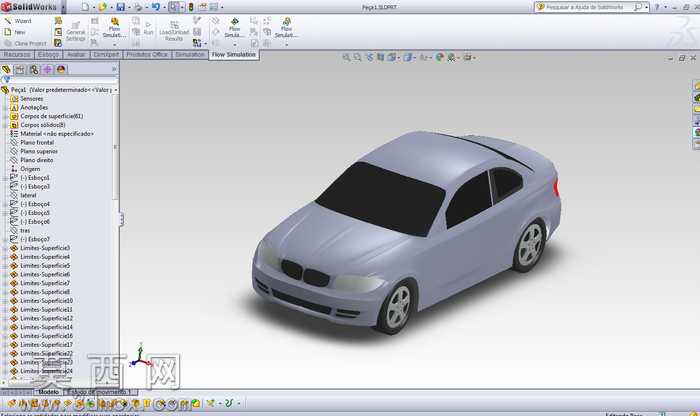This screenshot has width=700, height=416.
Task: Select the (-) Esboço1 sketch
Action: [x=30, y=178]
